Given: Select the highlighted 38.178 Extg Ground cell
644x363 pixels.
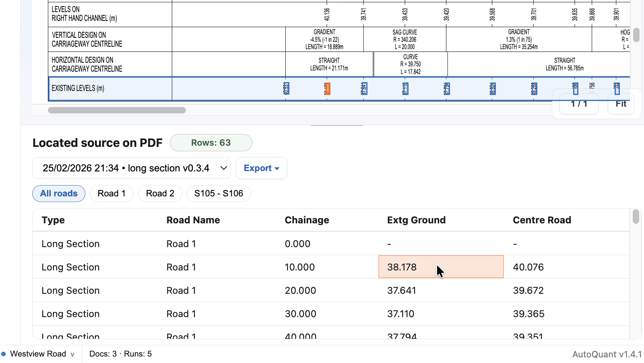Looking at the screenshot, I should pos(441,267).
